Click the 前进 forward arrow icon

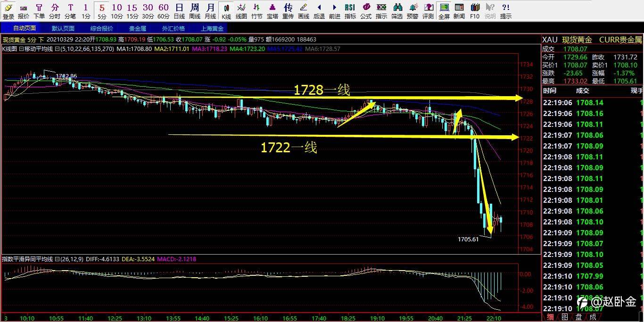[x=335, y=10]
